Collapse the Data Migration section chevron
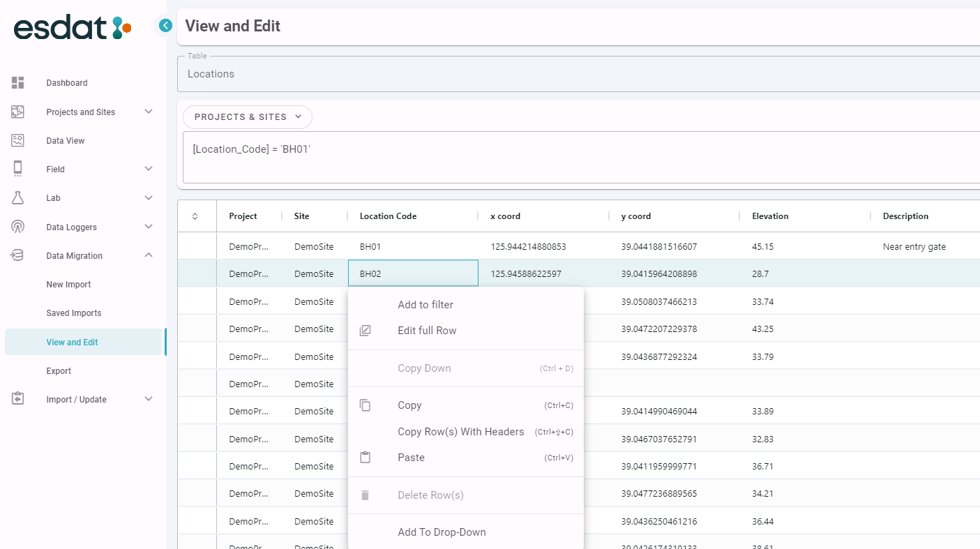 coord(148,255)
